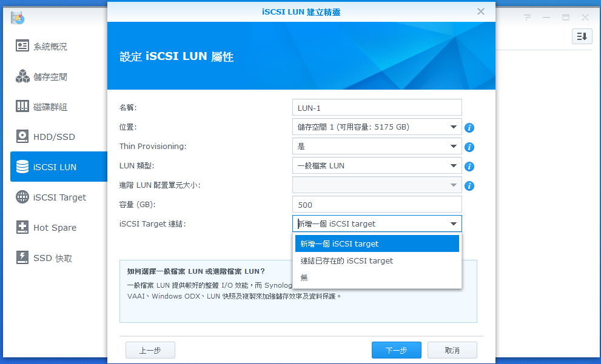
Task: Open SSD 快取 sidebar tab
Action: tap(59, 257)
